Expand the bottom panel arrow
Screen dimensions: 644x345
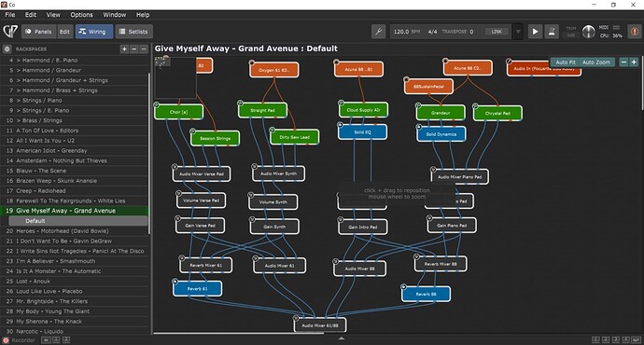pos(342,338)
